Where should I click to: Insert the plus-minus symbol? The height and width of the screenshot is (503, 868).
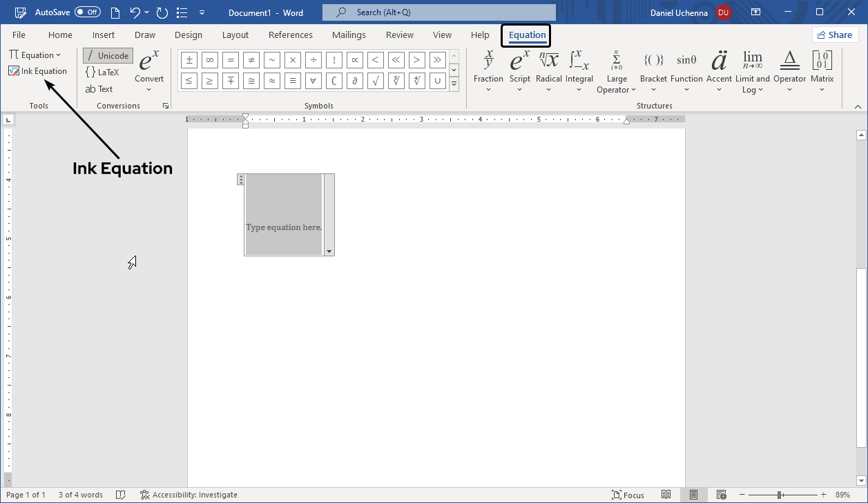[189, 60]
